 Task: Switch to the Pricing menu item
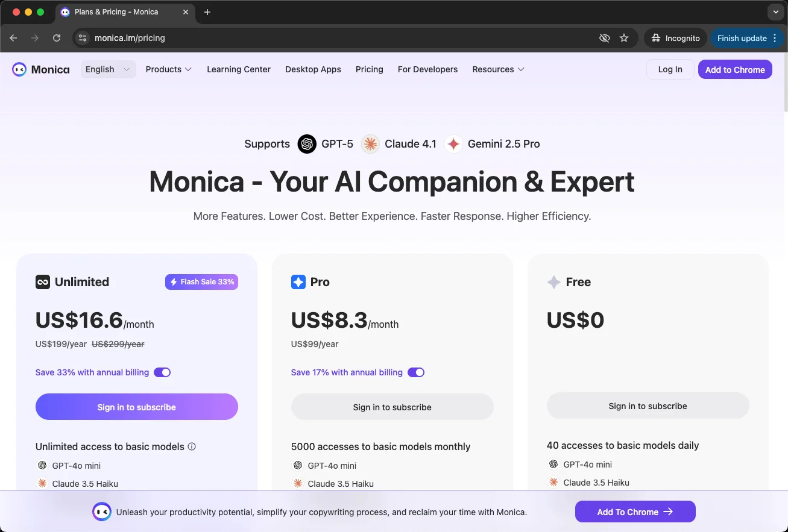coord(369,69)
